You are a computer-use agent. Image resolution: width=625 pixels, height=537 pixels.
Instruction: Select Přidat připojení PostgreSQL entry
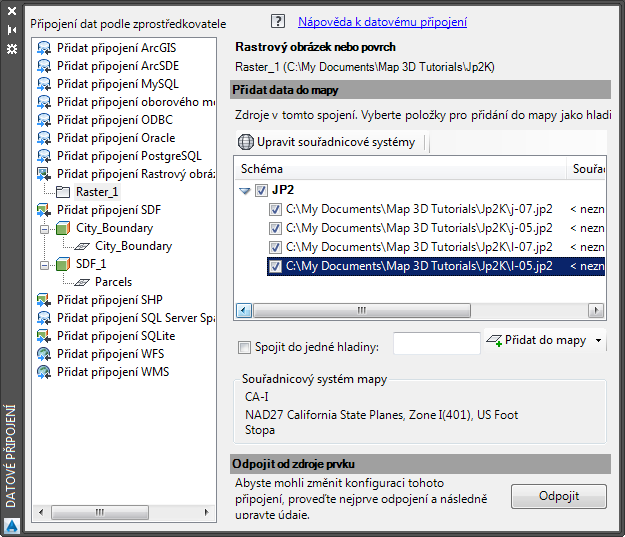click(x=129, y=156)
